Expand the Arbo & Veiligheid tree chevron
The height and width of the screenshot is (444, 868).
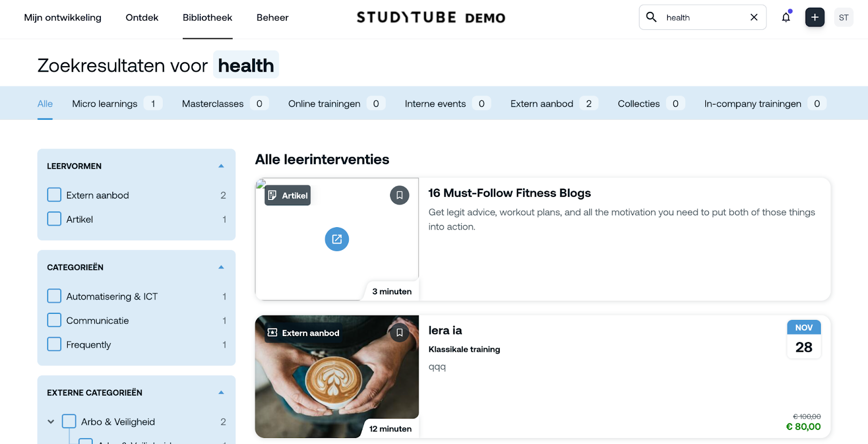[51, 422]
